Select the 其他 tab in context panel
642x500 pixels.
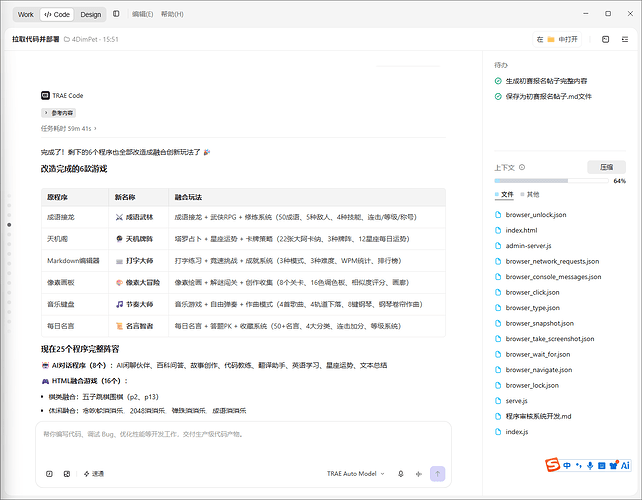click(x=530, y=195)
